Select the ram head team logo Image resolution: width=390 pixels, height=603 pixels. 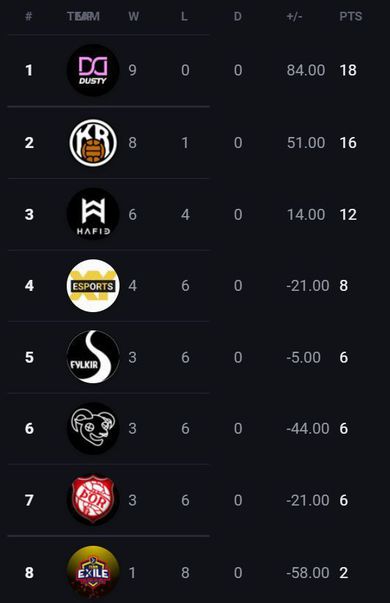pos(93,428)
